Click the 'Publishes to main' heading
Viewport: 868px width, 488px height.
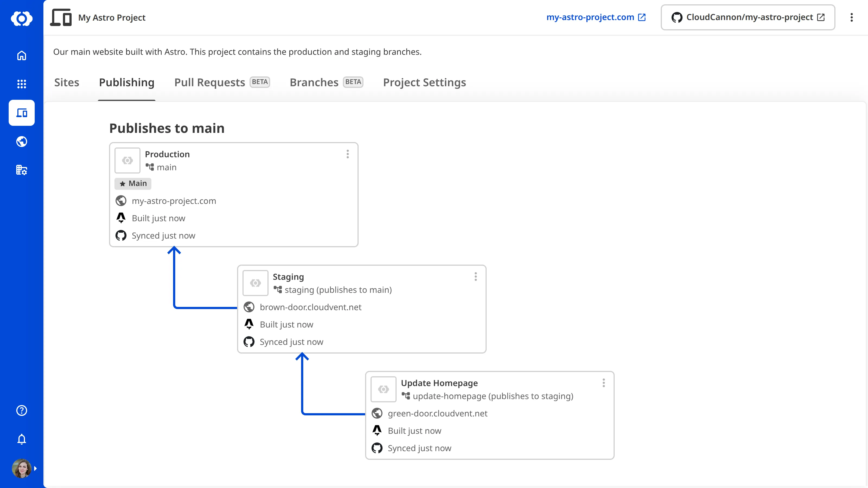click(x=167, y=128)
